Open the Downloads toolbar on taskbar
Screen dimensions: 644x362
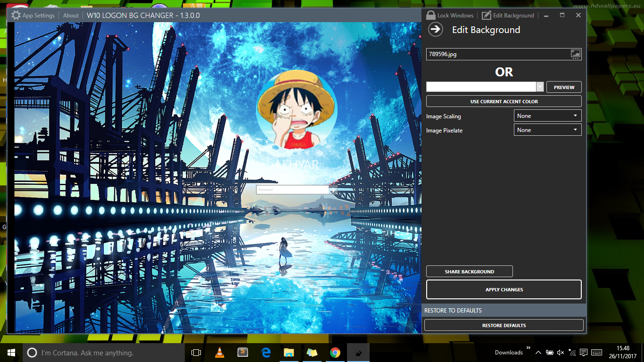tap(509, 353)
